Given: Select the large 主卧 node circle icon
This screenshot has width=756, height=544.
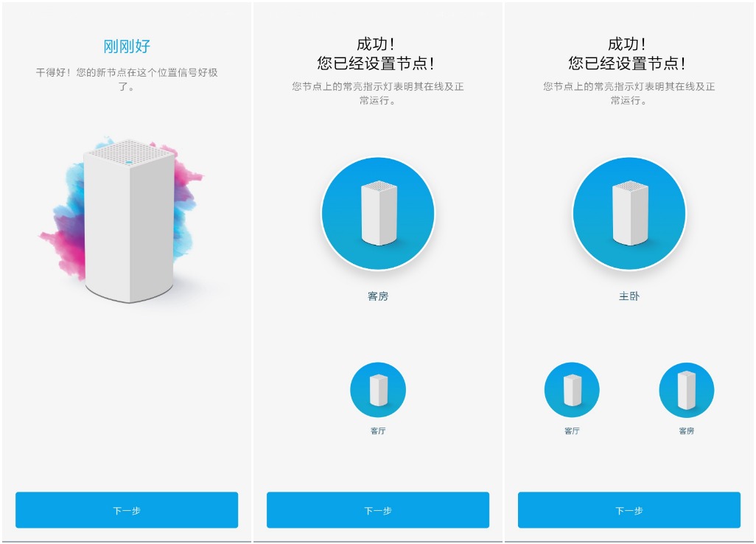Looking at the screenshot, I should 629,213.
